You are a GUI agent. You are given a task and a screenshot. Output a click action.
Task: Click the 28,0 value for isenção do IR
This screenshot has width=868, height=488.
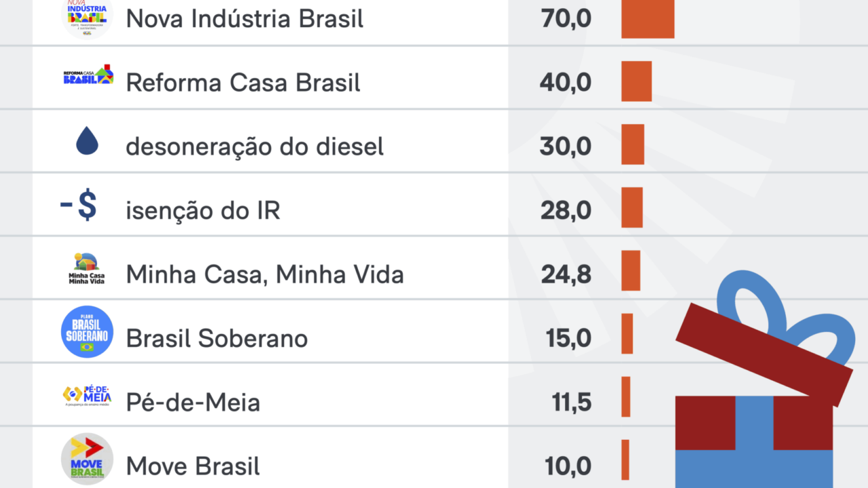[x=566, y=211]
